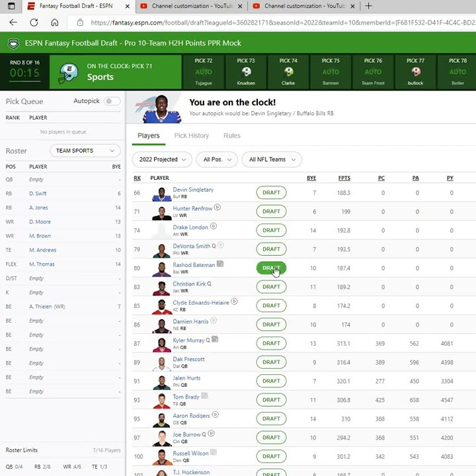Image resolution: width=476 pixels, height=476 pixels.
Task: Draft Rashod Bateman
Action: [x=272, y=268]
